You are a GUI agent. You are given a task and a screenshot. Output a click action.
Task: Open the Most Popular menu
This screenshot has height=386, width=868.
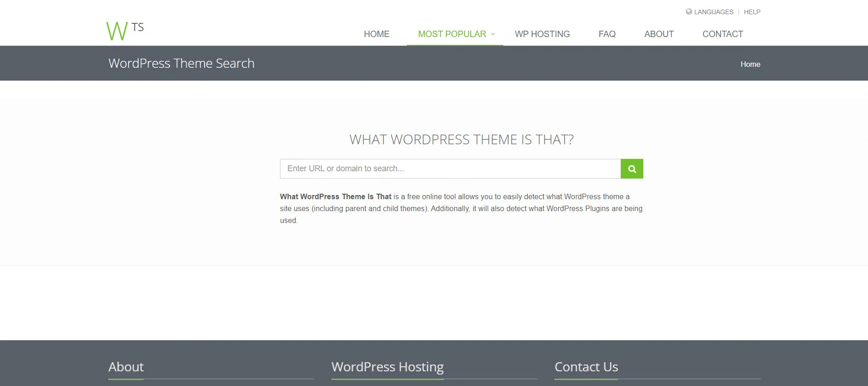point(452,34)
